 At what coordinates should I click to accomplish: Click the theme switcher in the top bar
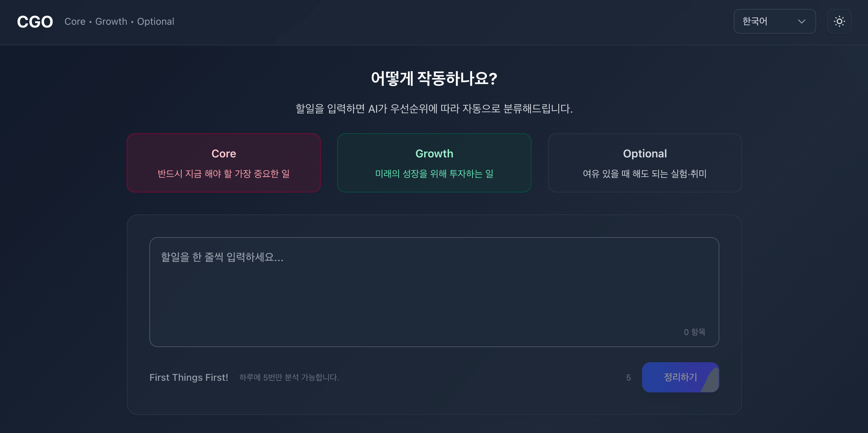pos(839,21)
